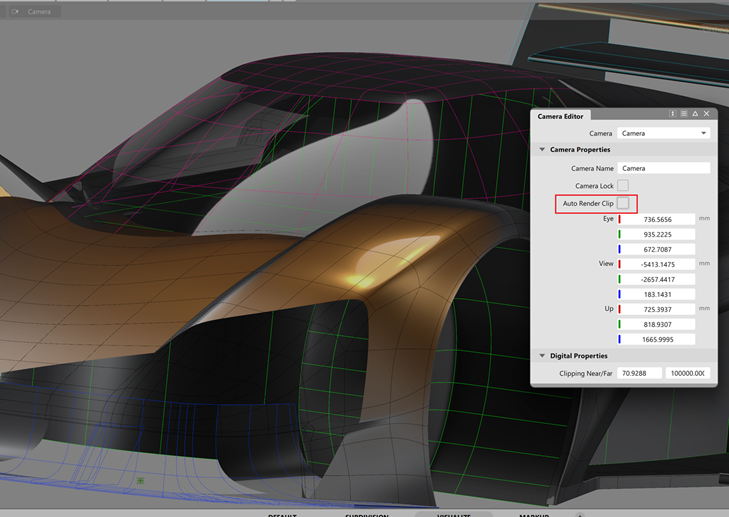Viewport: 729px width, 517px height.
Task: Click the 'Camera Name' label text
Action: pyautogui.click(x=592, y=168)
